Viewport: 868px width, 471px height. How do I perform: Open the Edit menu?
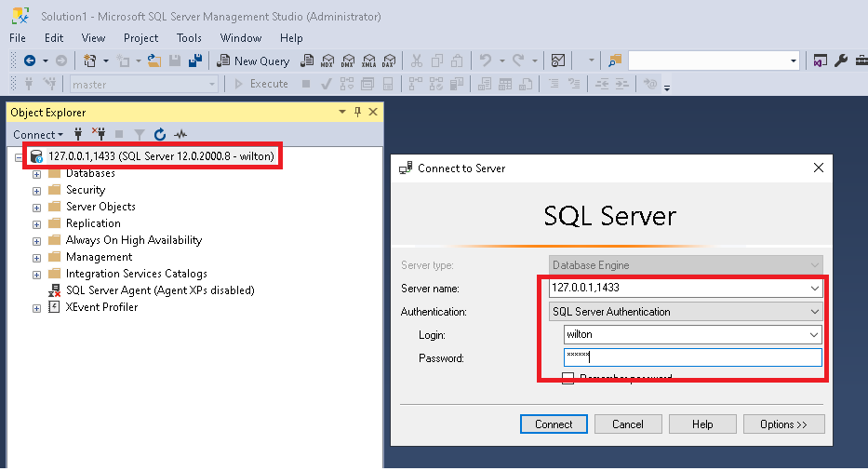point(54,38)
